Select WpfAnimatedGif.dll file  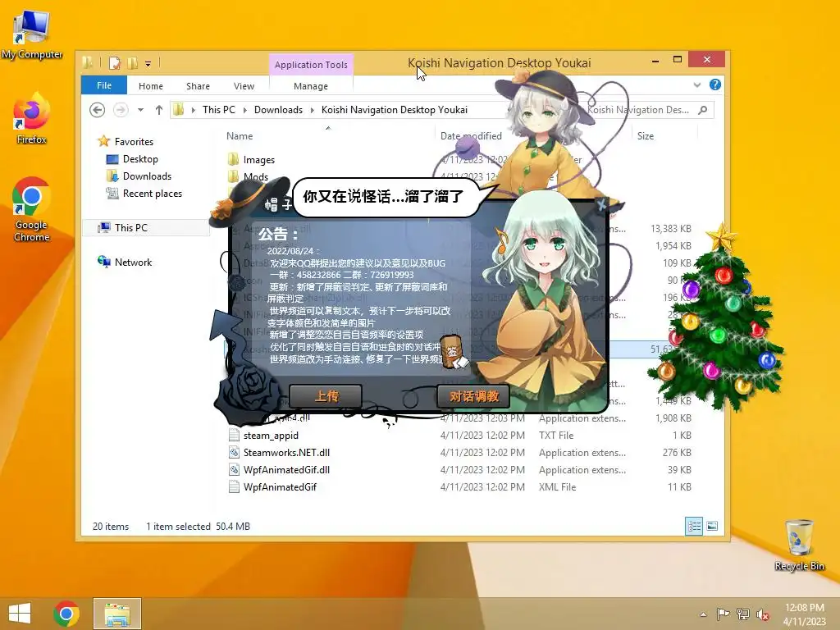tap(286, 470)
